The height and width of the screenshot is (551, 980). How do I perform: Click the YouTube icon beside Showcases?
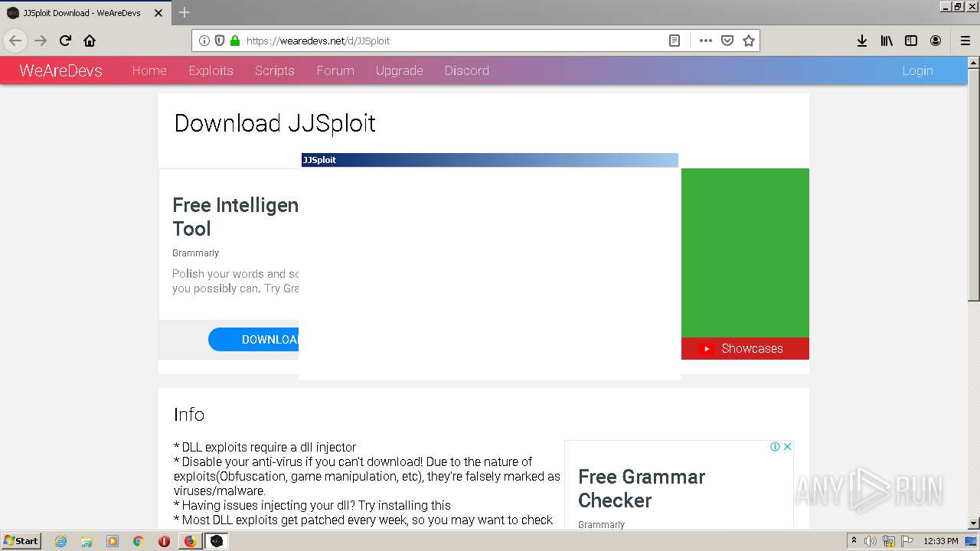[x=707, y=348]
